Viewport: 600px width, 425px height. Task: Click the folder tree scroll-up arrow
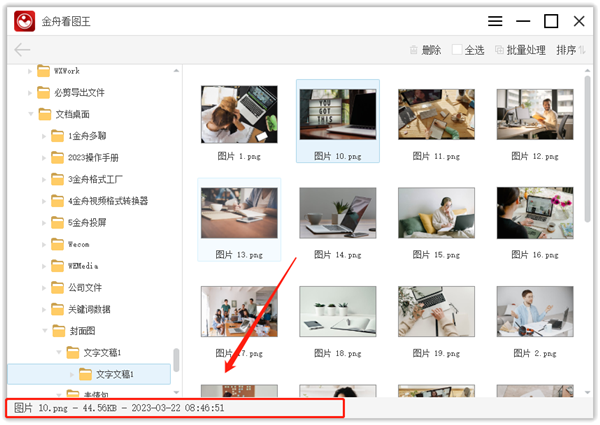tap(176, 71)
